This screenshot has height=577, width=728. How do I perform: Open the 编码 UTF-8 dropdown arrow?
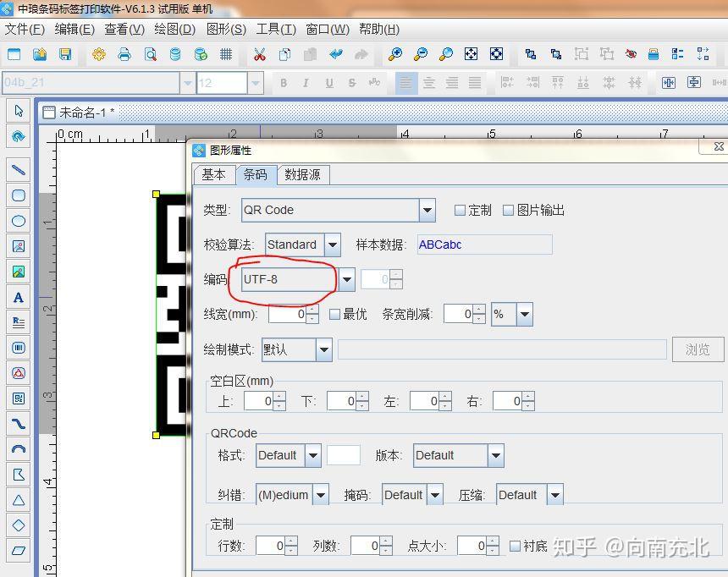click(x=347, y=279)
